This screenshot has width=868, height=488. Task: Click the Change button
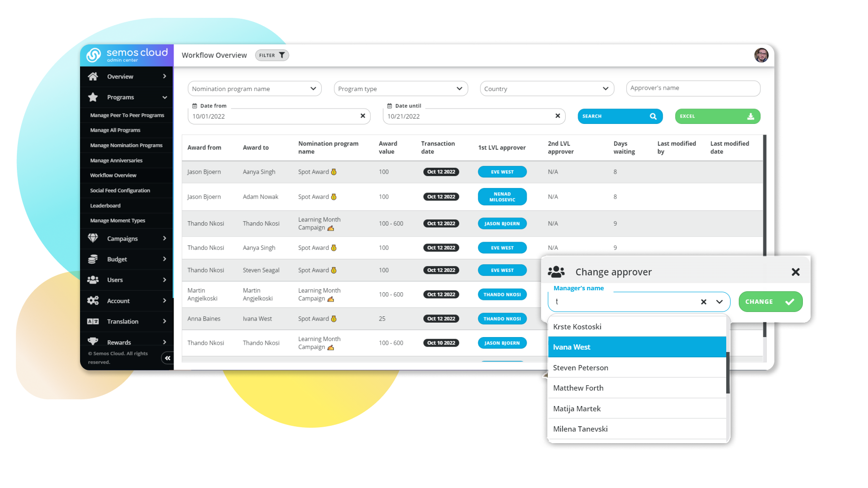[771, 302]
